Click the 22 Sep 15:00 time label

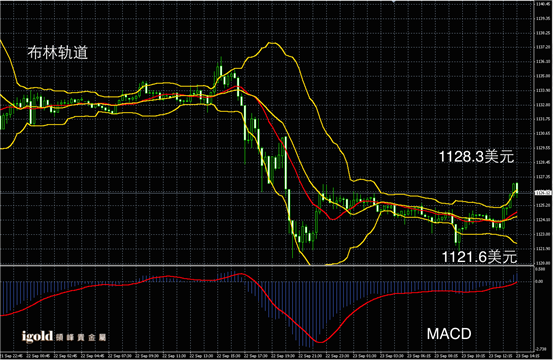(x=229, y=356)
